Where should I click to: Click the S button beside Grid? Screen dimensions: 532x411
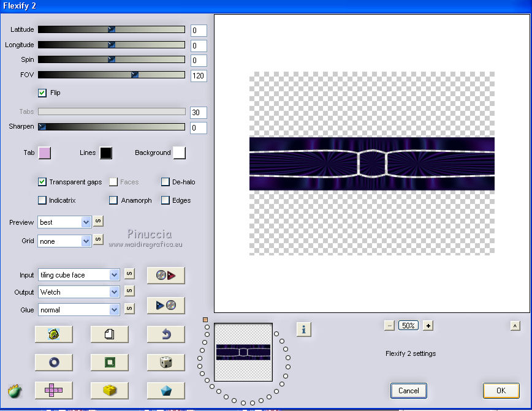pos(98,239)
